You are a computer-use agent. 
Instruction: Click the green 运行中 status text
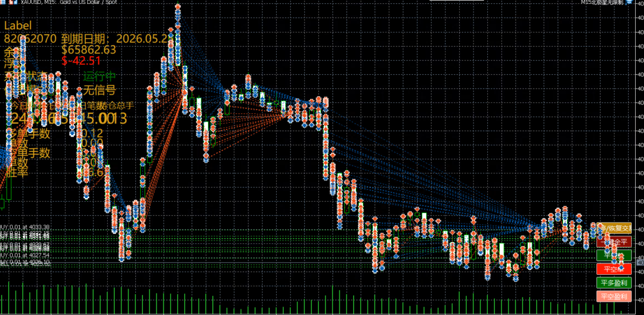point(100,76)
